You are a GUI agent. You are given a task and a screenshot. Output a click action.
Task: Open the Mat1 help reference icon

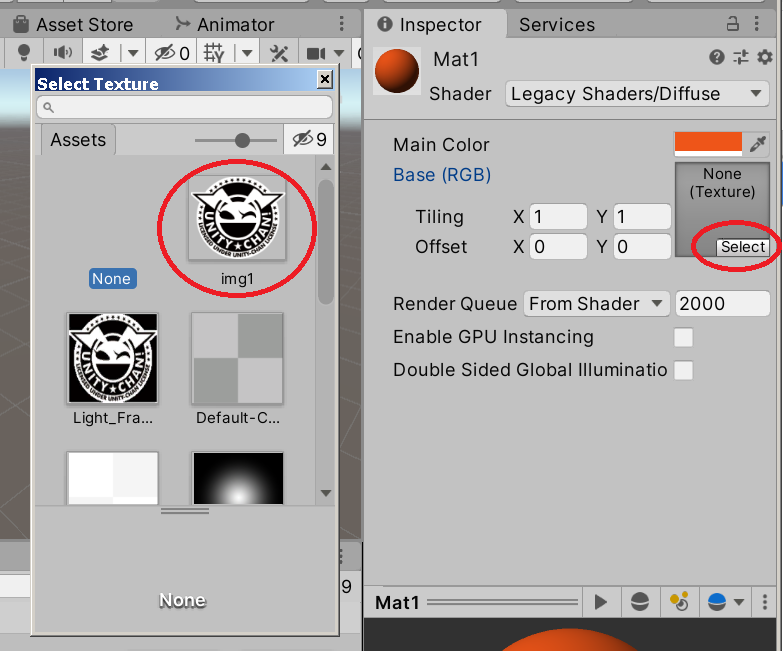pyautogui.click(x=717, y=57)
